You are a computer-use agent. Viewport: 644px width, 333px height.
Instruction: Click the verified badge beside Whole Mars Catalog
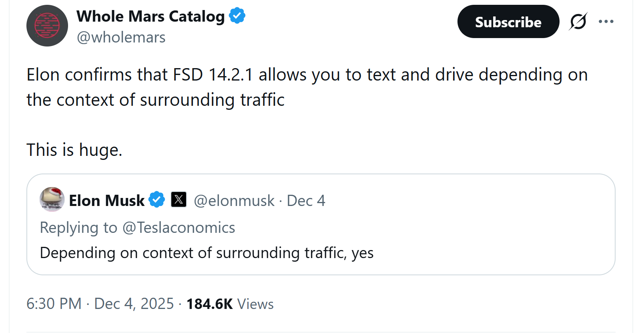tap(237, 16)
